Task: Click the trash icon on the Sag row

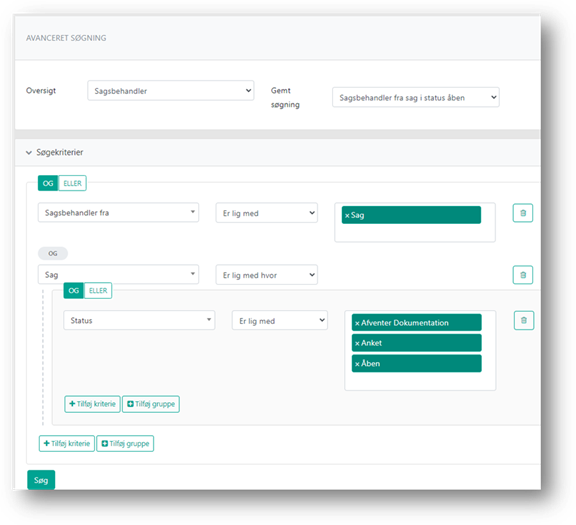Action: pyautogui.click(x=522, y=275)
